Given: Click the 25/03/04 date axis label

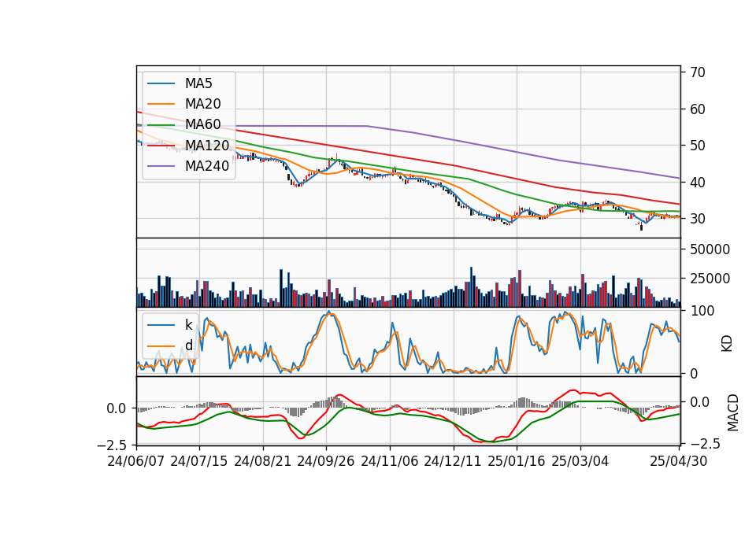Looking at the screenshot, I should pyautogui.click(x=580, y=462).
